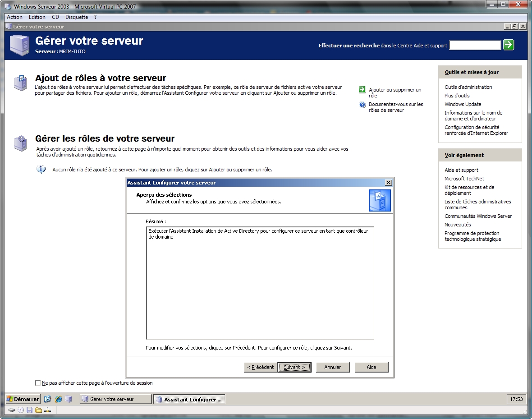Click Annuler in the assistant dialog
The height and width of the screenshot is (419, 532).
tap(333, 367)
